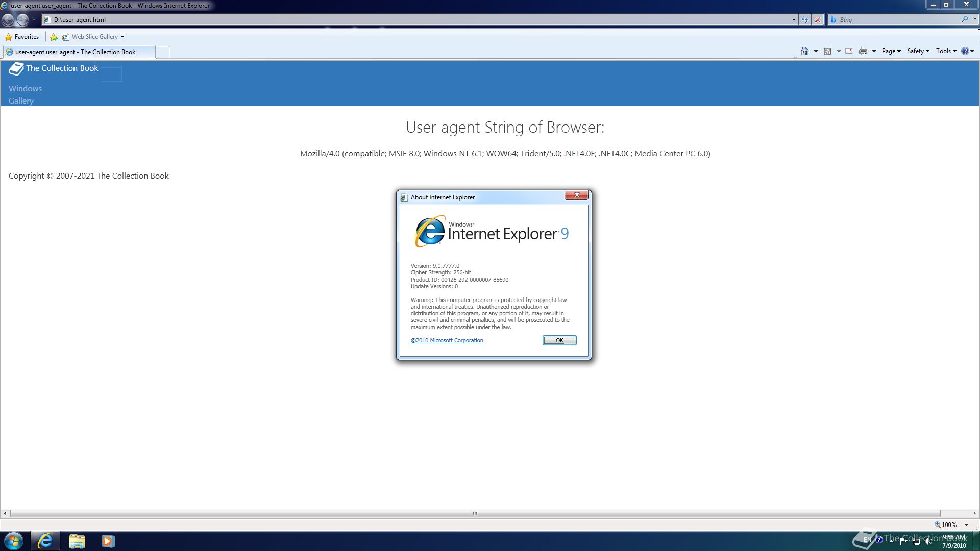
Task: Click the 100% zoom level button
Action: (x=946, y=524)
